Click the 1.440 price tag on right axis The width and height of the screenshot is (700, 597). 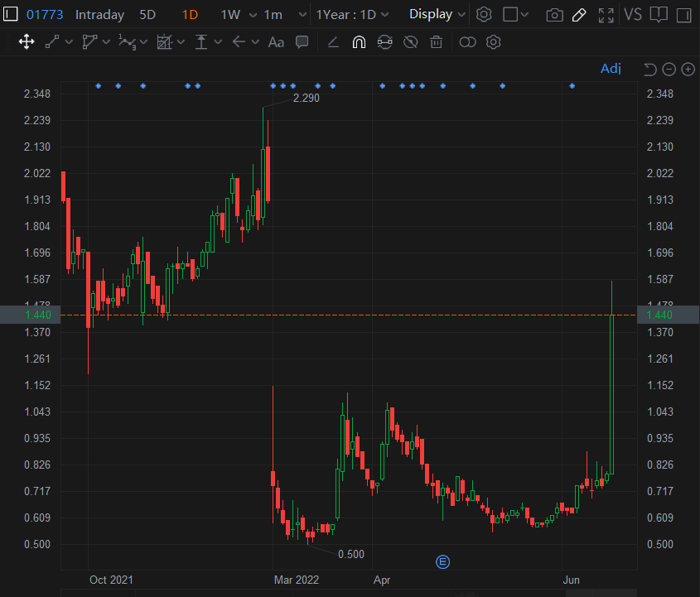point(668,315)
